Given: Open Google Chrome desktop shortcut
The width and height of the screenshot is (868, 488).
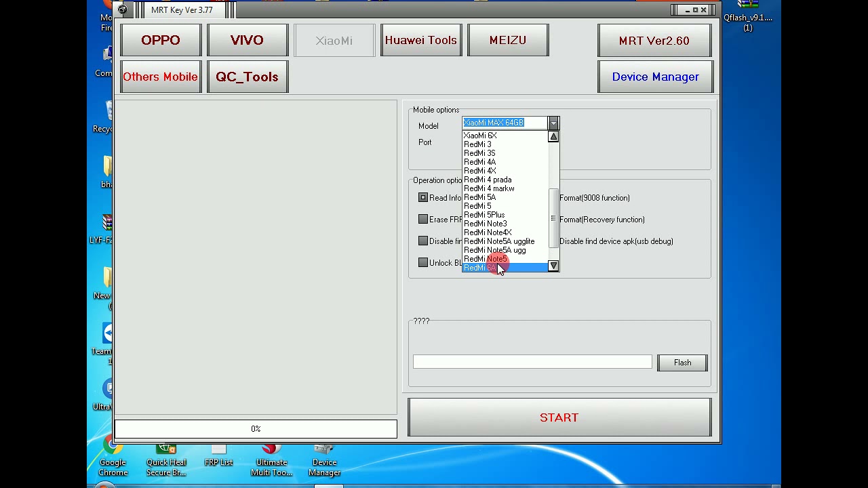Looking at the screenshot, I should [113, 460].
